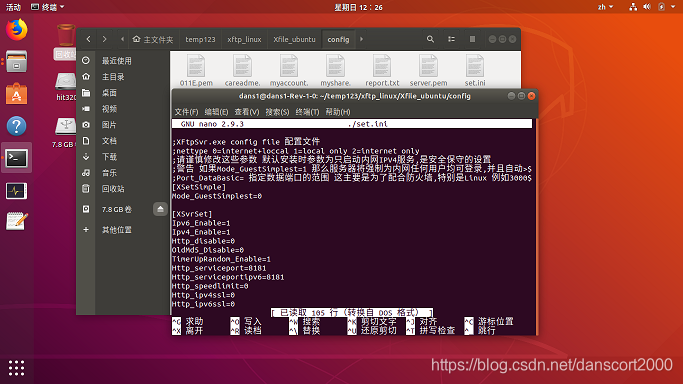Select the myshare file icon
The image size is (683, 384).
tap(335, 70)
